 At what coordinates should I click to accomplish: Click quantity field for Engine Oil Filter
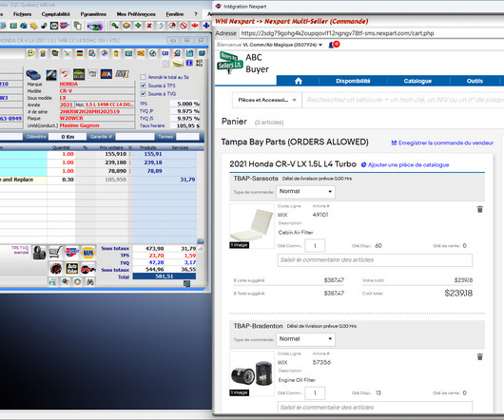(315, 393)
